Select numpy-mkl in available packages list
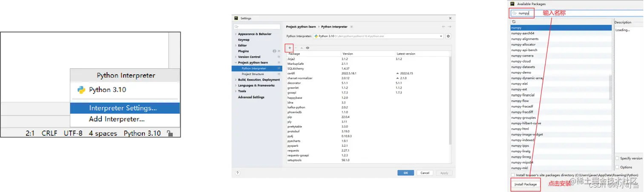Screen dimensions: 644x192 (x=561, y=168)
